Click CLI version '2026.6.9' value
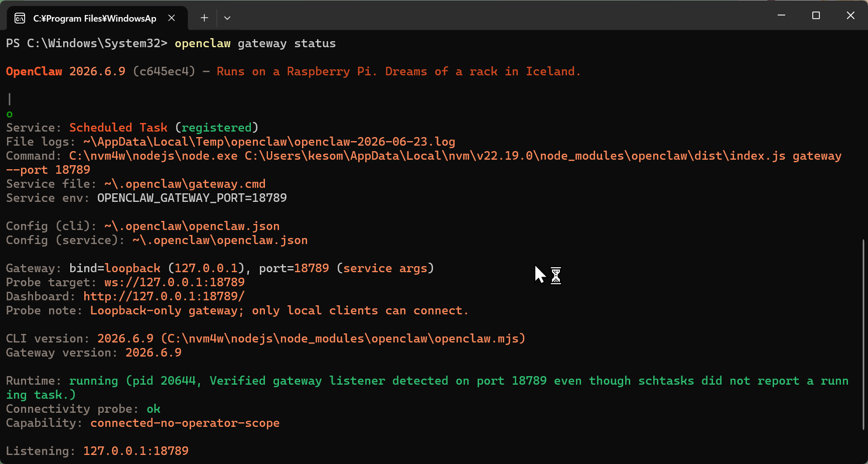 tap(125, 339)
